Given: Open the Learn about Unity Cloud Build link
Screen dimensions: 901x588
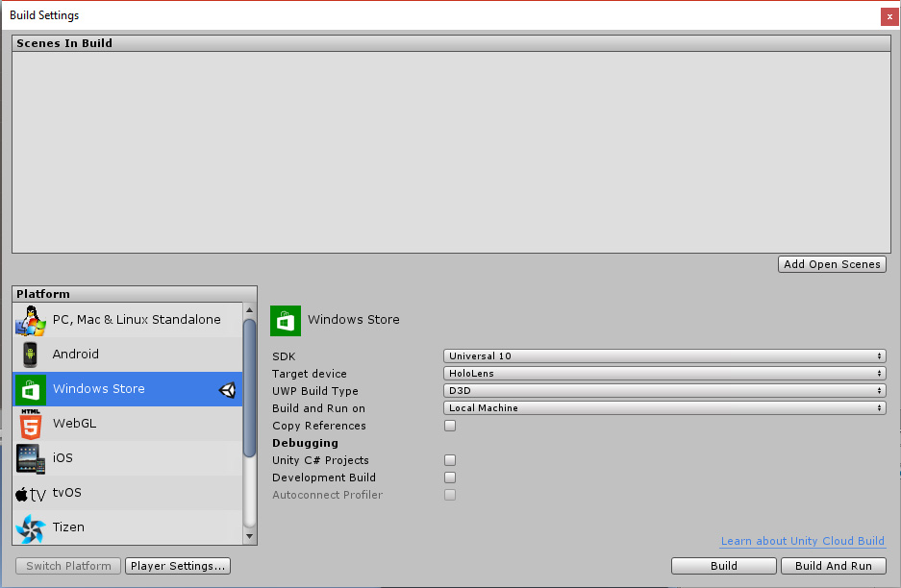Looking at the screenshot, I should (802, 541).
